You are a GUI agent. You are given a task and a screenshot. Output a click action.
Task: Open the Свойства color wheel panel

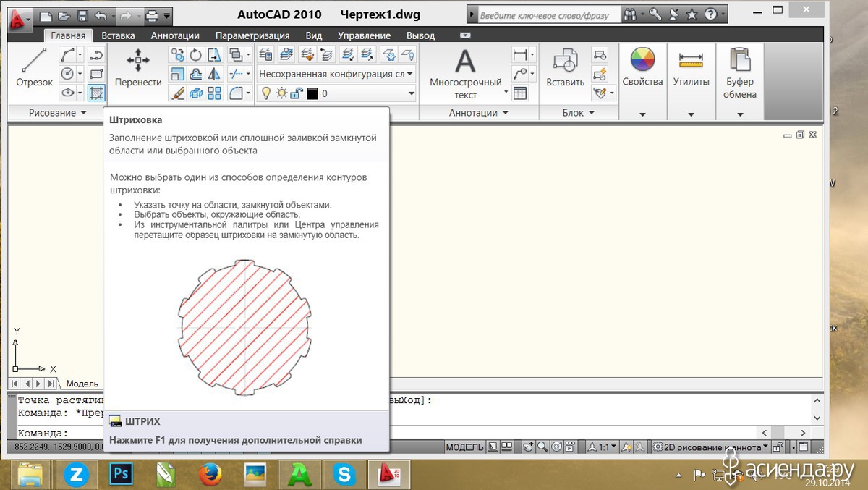[642, 67]
